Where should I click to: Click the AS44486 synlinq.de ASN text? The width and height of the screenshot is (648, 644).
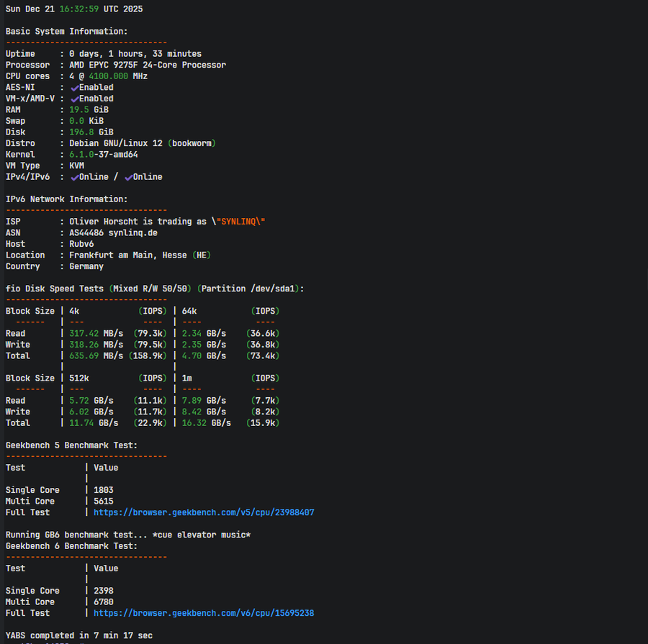click(113, 232)
